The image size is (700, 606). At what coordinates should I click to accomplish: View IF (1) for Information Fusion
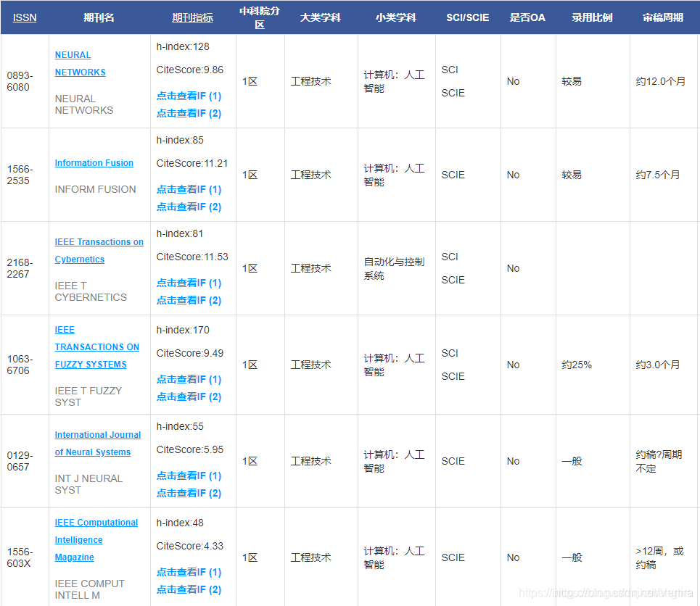coord(189,189)
